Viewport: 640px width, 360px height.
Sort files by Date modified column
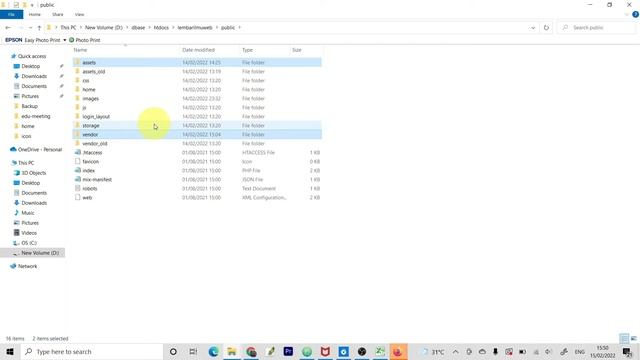click(198, 50)
